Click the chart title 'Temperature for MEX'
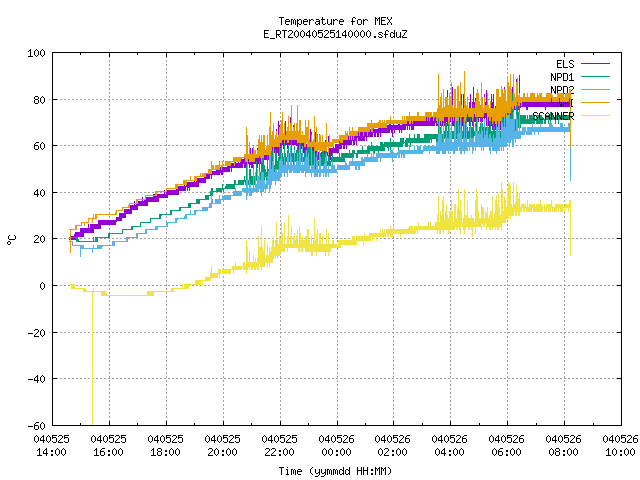Image resolution: width=640 pixels, height=480 pixels. tap(336, 21)
